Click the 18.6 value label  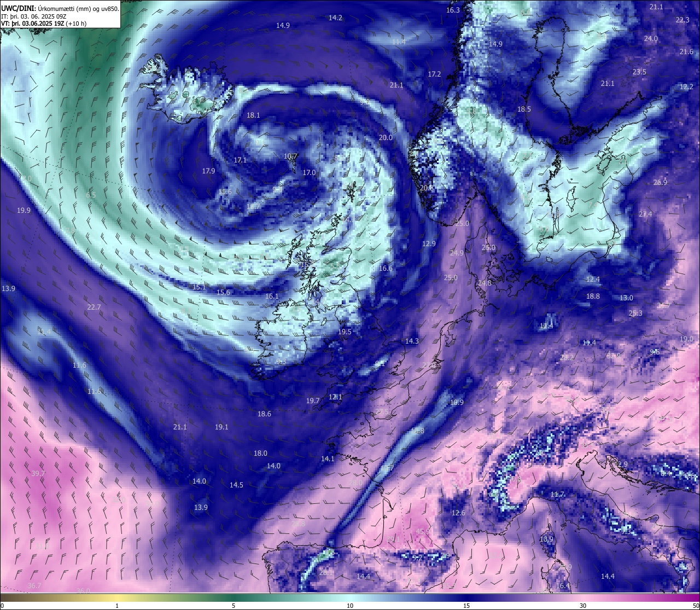pos(264,414)
